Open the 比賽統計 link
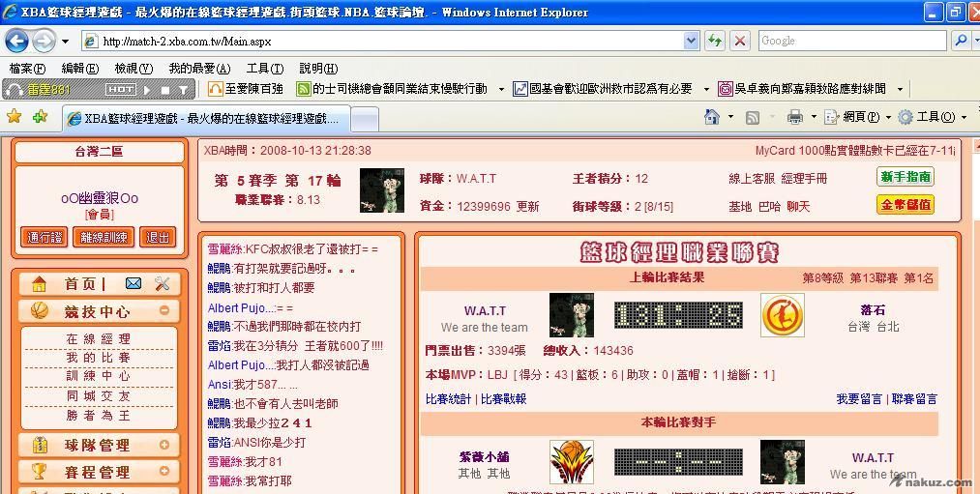This screenshot has height=494, width=980. click(448, 399)
